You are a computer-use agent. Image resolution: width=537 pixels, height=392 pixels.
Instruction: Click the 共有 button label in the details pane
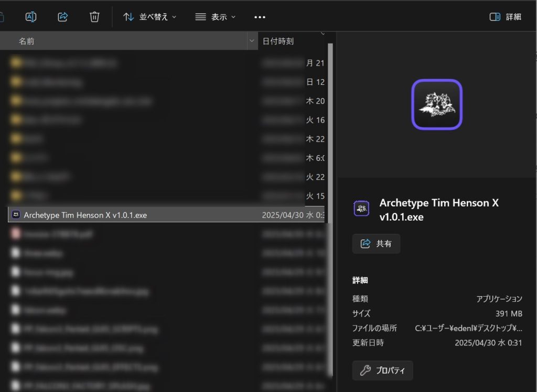(x=384, y=244)
